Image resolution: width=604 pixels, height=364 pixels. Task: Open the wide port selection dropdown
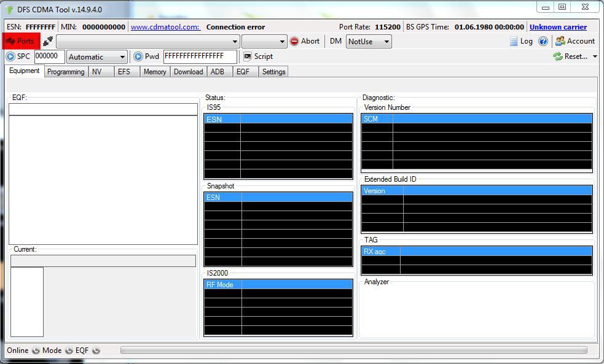click(x=148, y=41)
